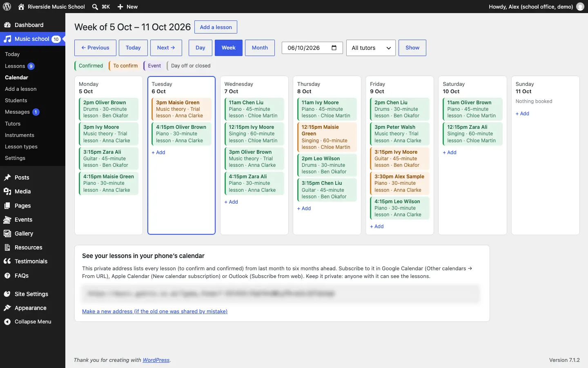
Task: Click the WordPress logo icon
Action: pyautogui.click(x=7, y=7)
